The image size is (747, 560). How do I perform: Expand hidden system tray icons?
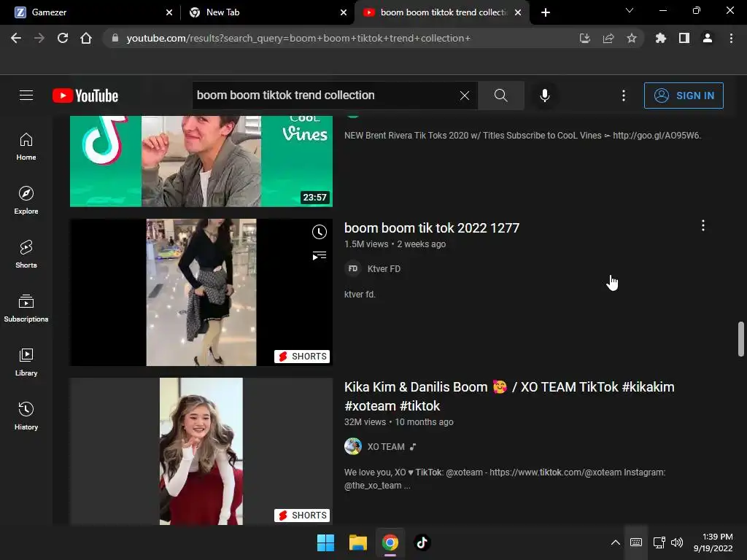coord(615,542)
